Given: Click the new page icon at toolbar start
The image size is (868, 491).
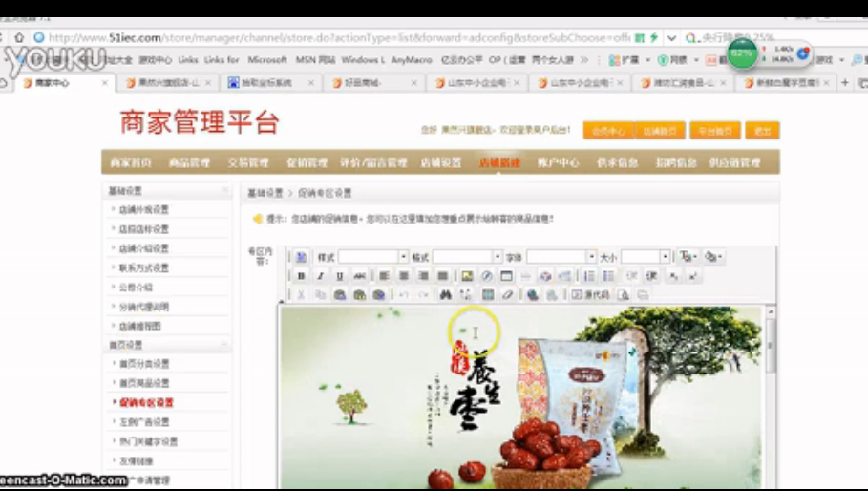Looking at the screenshot, I should pos(301,257).
